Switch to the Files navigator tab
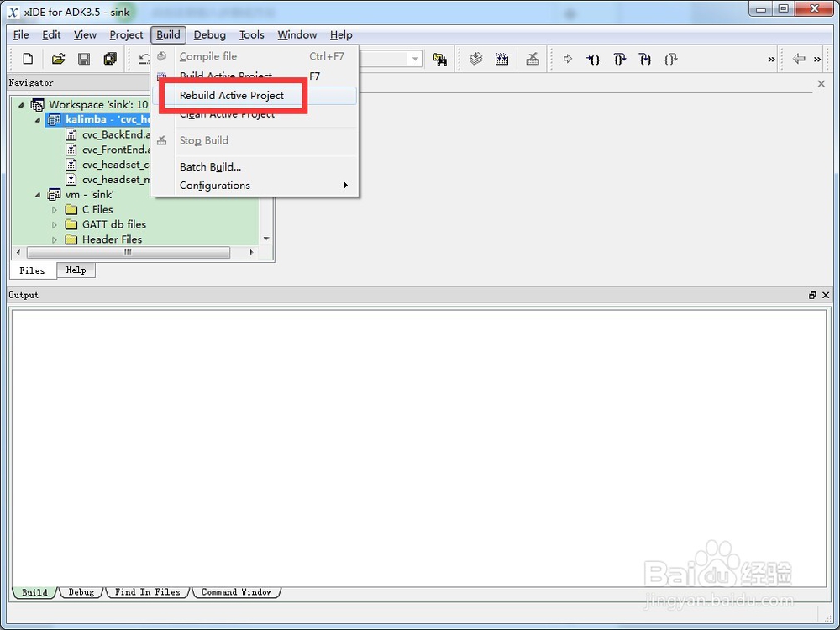The width and height of the screenshot is (840, 630). coord(32,270)
